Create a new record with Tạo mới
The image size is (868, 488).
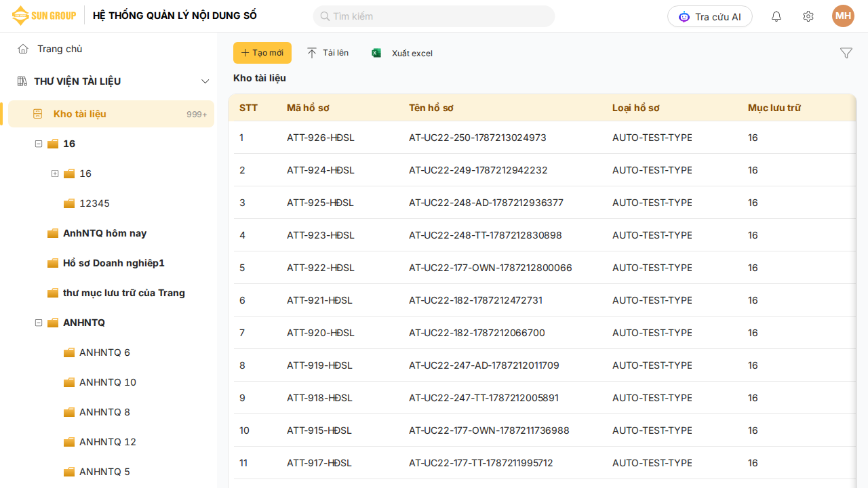(x=262, y=53)
